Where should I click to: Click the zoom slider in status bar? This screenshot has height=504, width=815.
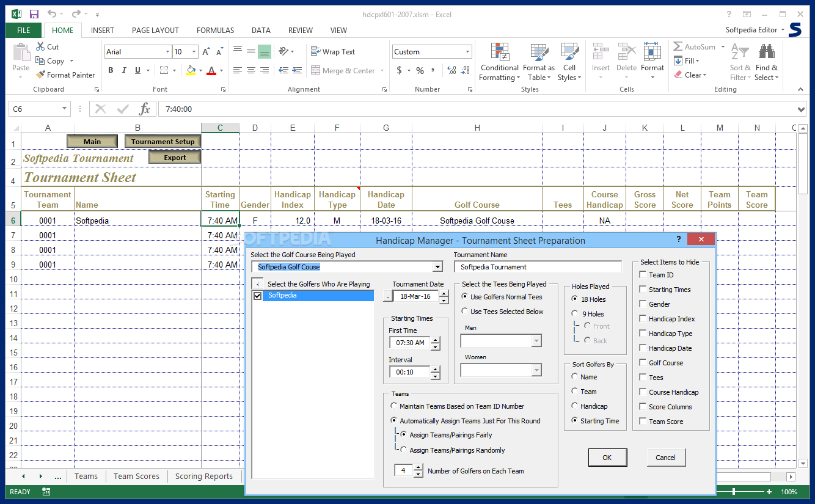pyautogui.click(x=734, y=492)
